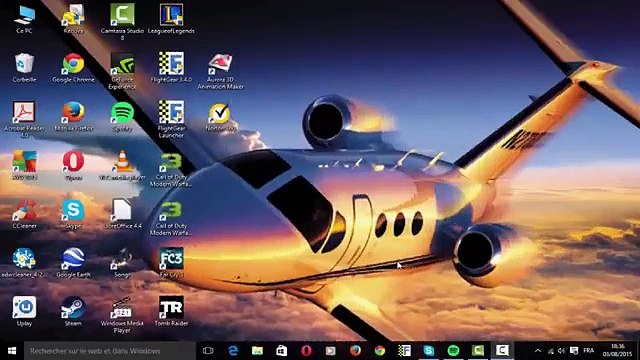Open the taskbar clock and date
This screenshot has height=360, width=640.
618,351
